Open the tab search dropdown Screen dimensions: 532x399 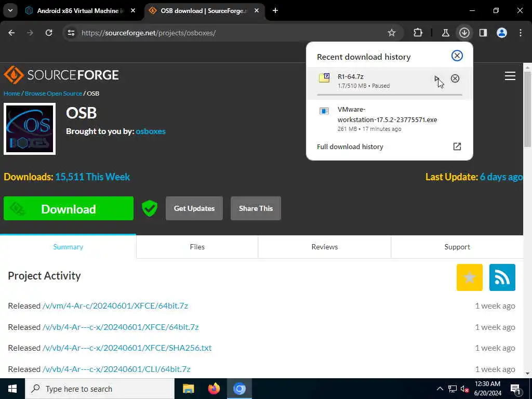point(10,10)
